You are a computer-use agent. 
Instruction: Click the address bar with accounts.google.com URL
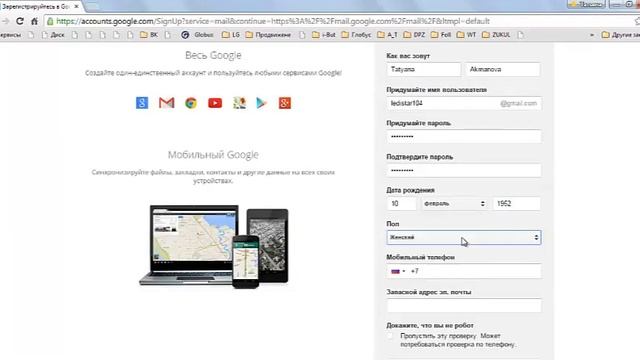point(339,21)
